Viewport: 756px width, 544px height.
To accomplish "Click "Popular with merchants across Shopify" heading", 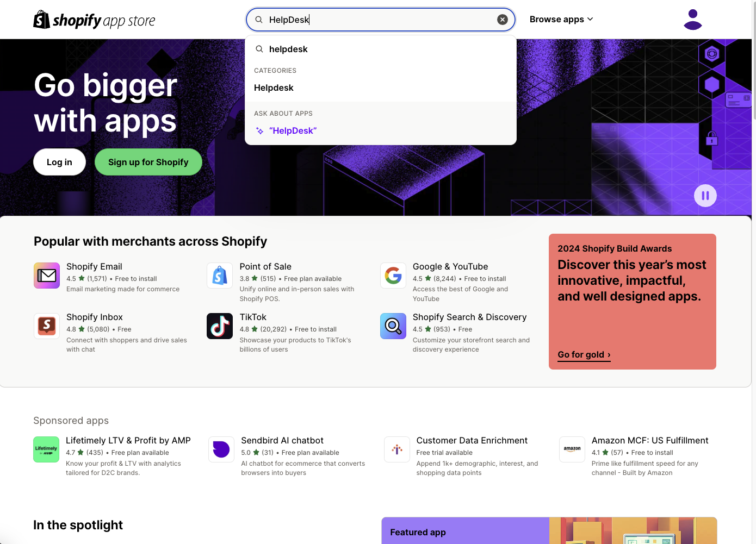I will 151,241.
